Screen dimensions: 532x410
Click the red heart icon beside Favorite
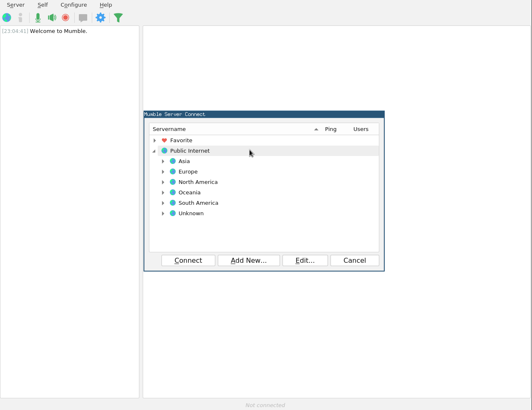164,141
